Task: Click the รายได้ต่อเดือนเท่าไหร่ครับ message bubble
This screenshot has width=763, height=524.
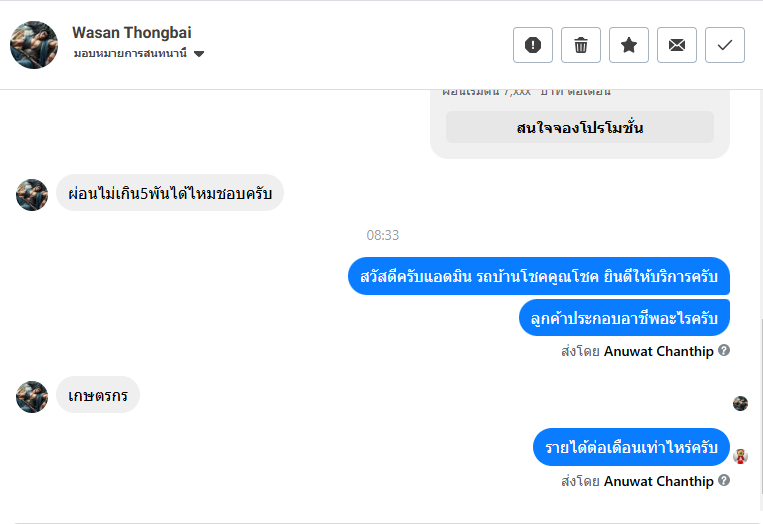Action: click(631, 447)
